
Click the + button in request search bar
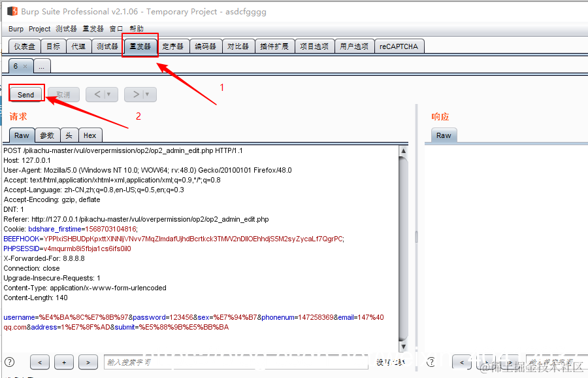(64, 362)
